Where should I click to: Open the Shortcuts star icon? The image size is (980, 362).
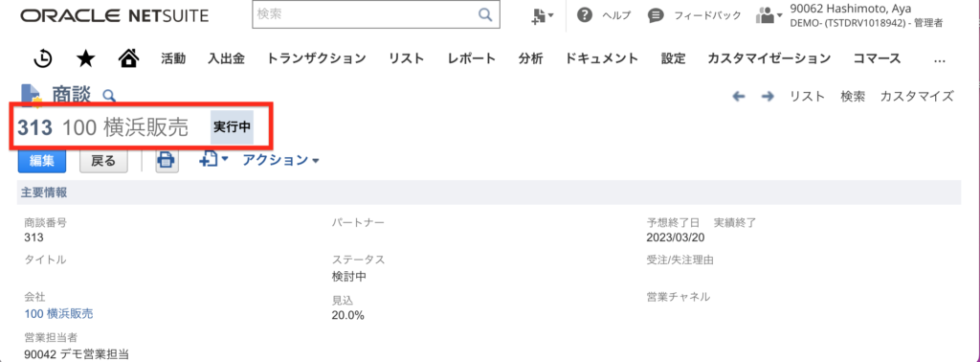(x=85, y=58)
